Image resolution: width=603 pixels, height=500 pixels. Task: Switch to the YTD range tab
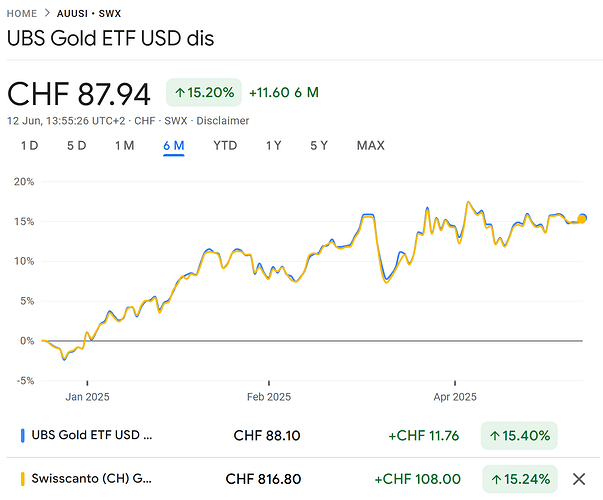(x=225, y=146)
